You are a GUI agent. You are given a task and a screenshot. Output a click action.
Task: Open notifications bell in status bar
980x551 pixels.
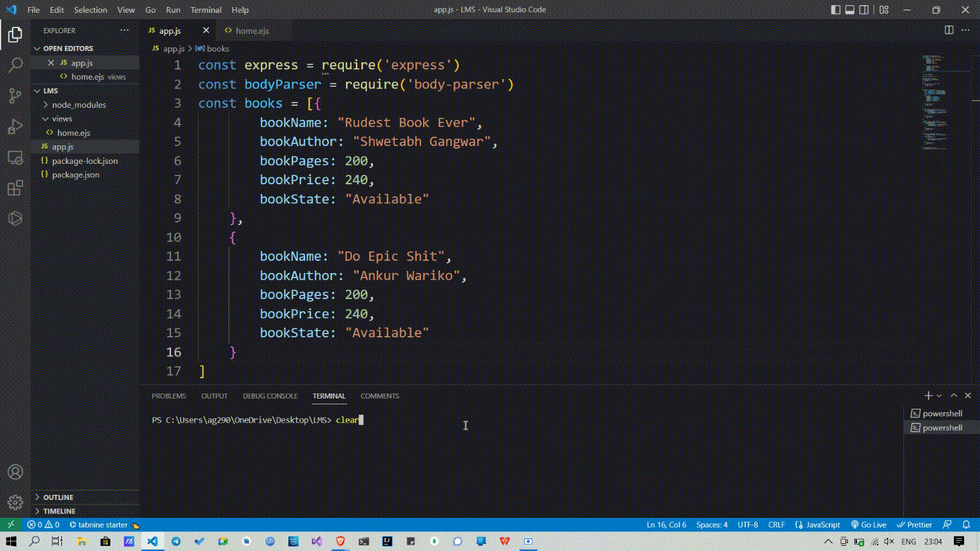coord(966,525)
